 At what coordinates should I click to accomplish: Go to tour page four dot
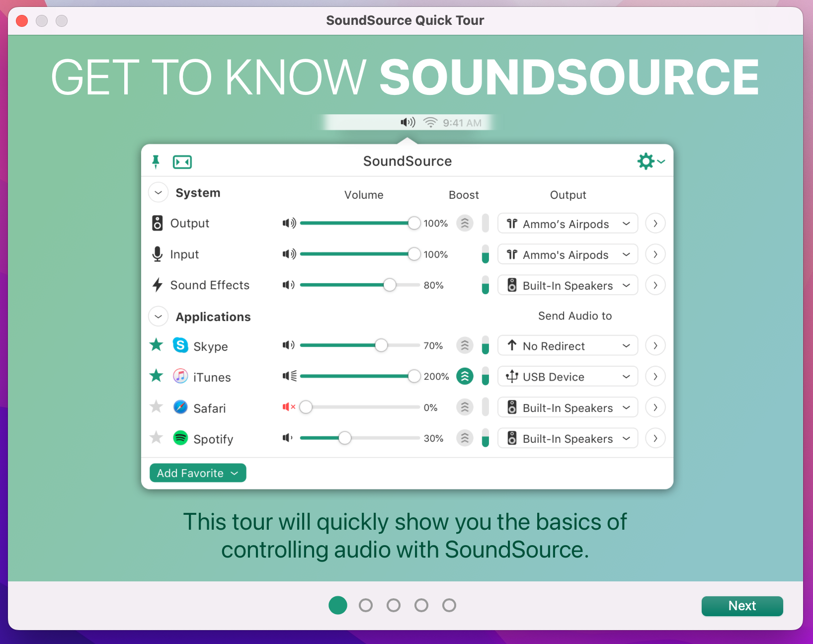pyautogui.click(x=421, y=605)
